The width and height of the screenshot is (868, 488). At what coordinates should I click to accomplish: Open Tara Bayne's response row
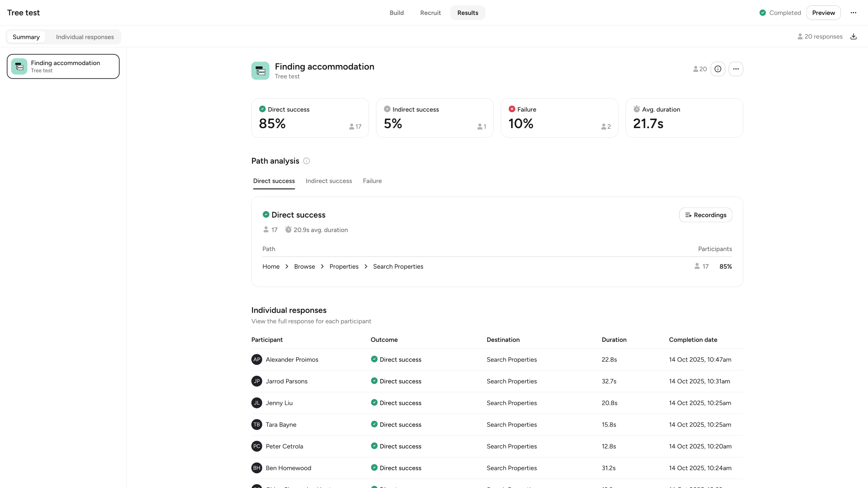coord(497,425)
